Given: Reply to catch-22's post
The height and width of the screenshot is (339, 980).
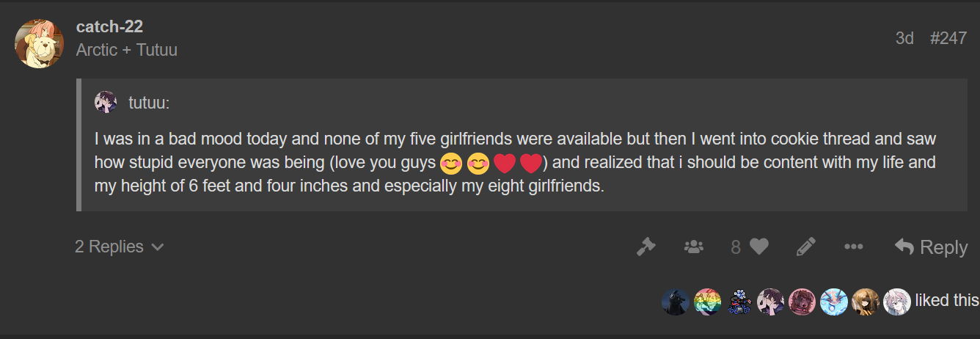Looking at the screenshot, I should tap(931, 247).
